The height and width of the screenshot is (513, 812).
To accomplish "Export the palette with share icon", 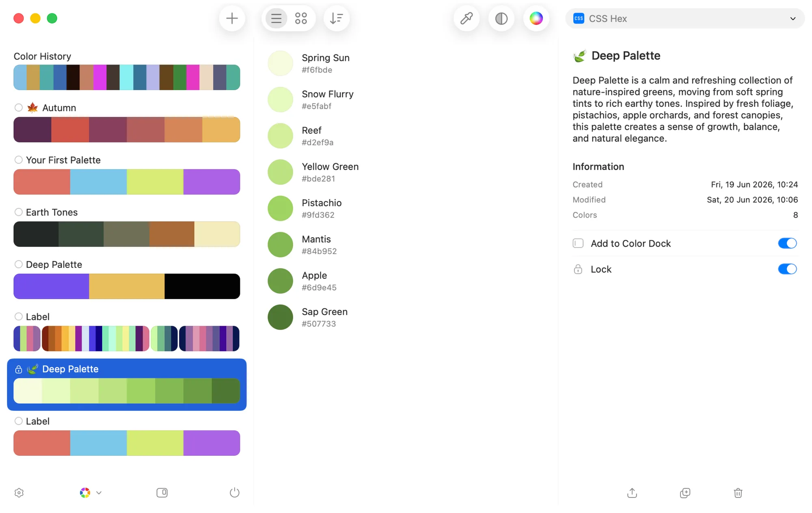I will tap(632, 493).
